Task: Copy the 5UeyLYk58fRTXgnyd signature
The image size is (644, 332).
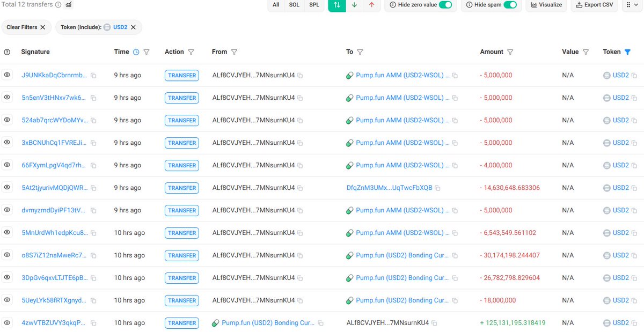Action: (93, 300)
